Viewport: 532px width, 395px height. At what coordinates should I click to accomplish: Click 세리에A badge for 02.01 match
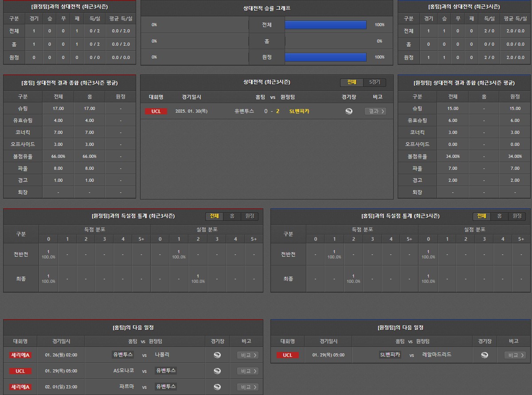20,387
